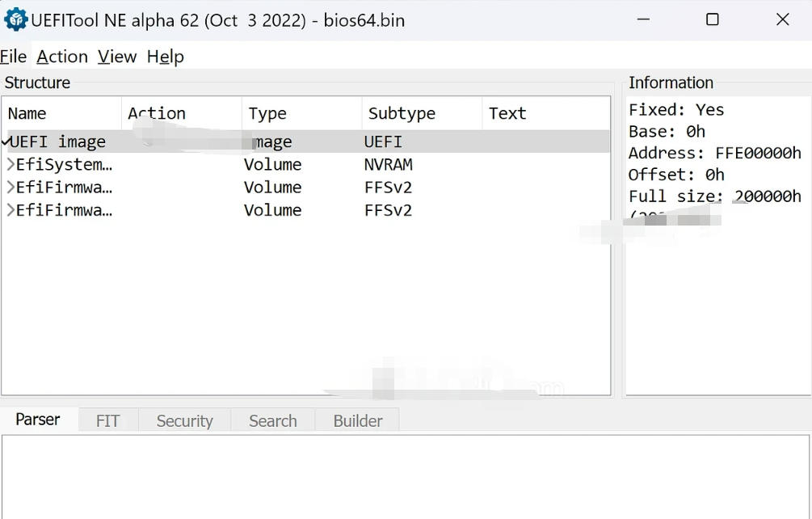This screenshot has height=519, width=812.
Task: Click 'Full size: 200000h' information line
Action: [715, 196]
